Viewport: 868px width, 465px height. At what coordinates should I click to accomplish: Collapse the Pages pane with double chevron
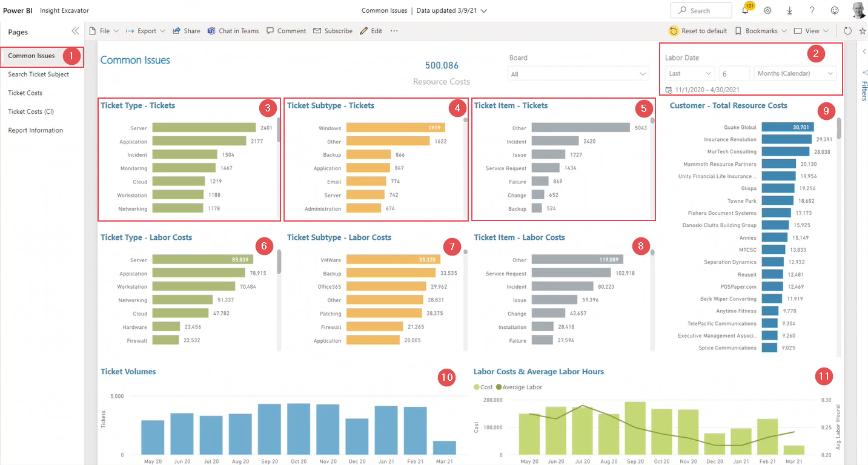pyautogui.click(x=75, y=31)
